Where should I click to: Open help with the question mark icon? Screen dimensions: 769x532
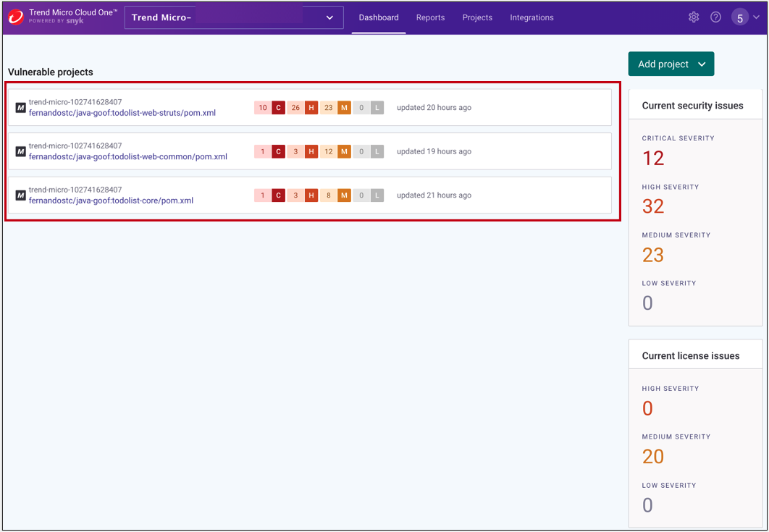(716, 17)
